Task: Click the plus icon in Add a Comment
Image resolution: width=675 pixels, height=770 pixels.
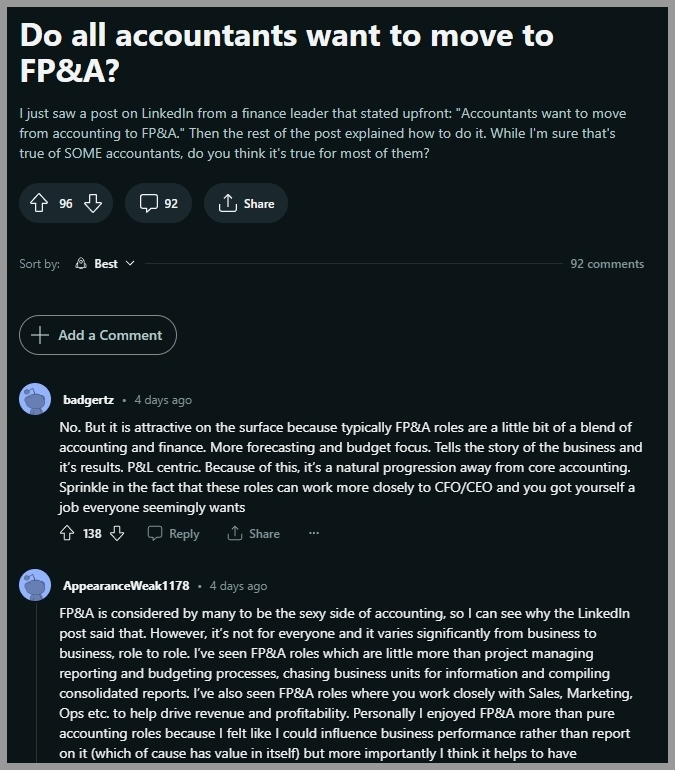Action: [40, 335]
